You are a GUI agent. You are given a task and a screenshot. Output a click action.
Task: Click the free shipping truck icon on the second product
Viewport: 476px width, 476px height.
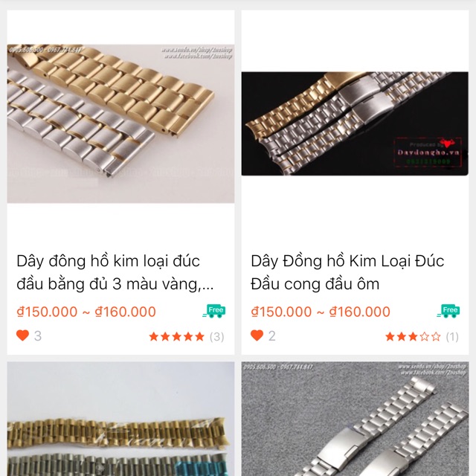[449, 311]
